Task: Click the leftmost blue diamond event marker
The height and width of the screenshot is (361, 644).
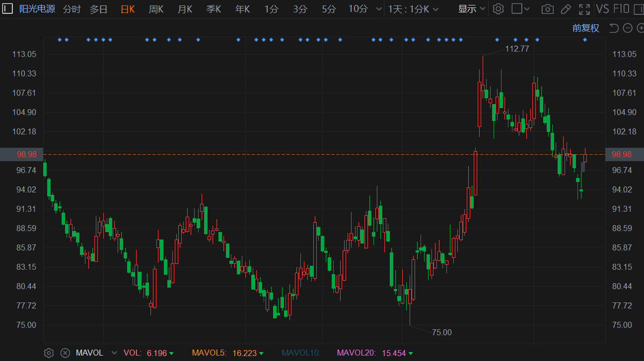Action: tap(60, 40)
